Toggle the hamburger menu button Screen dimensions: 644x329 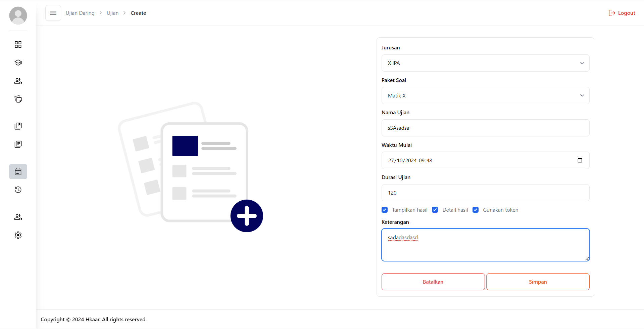pyautogui.click(x=53, y=13)
